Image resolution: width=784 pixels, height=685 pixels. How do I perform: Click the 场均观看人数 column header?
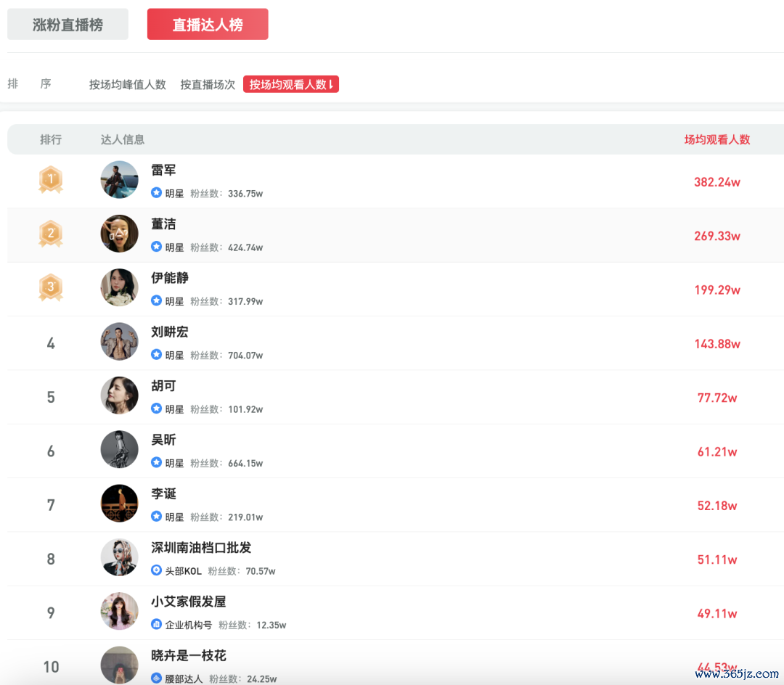tap(716, 139)
